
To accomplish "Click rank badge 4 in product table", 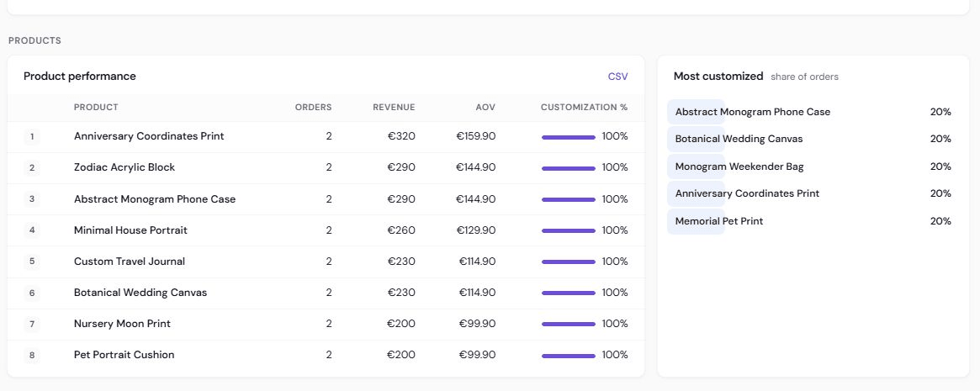I will 32,230.
